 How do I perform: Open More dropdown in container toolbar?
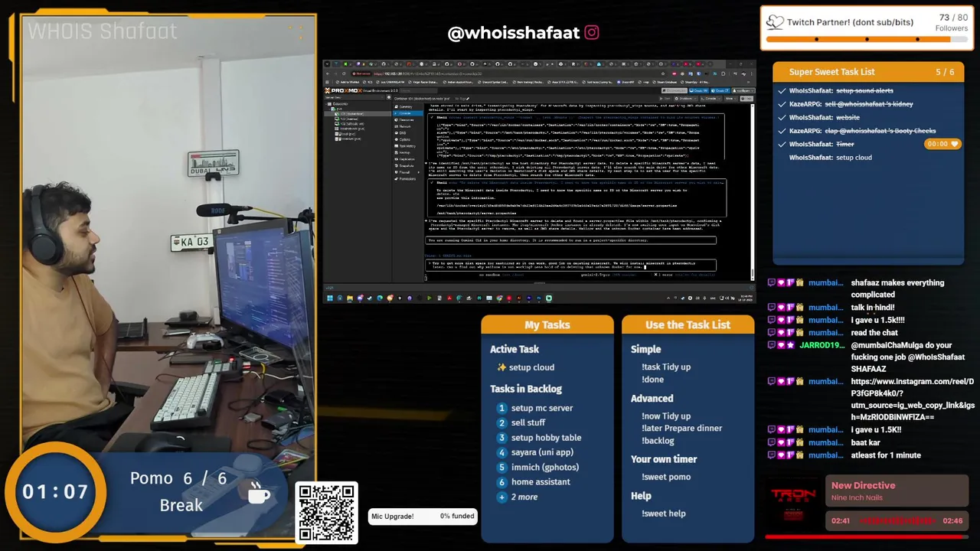click(x=731, y=99)
